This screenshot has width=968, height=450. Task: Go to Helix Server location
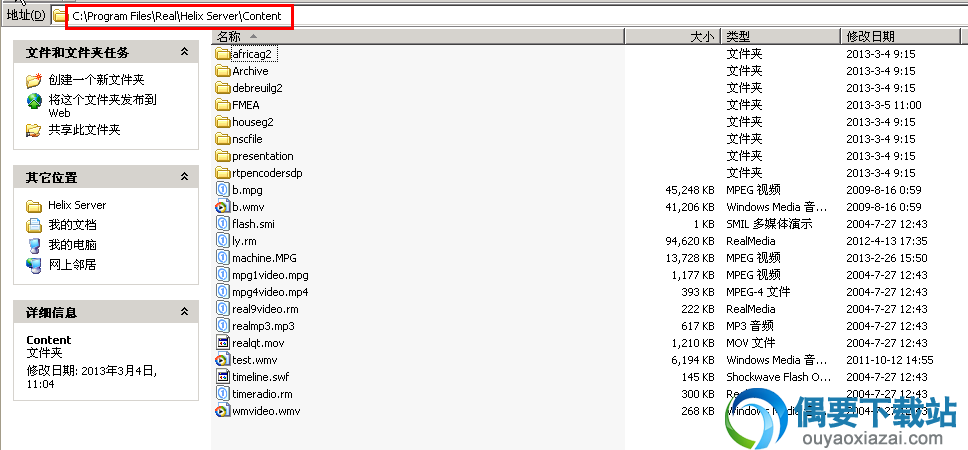(x=77, y=205)
